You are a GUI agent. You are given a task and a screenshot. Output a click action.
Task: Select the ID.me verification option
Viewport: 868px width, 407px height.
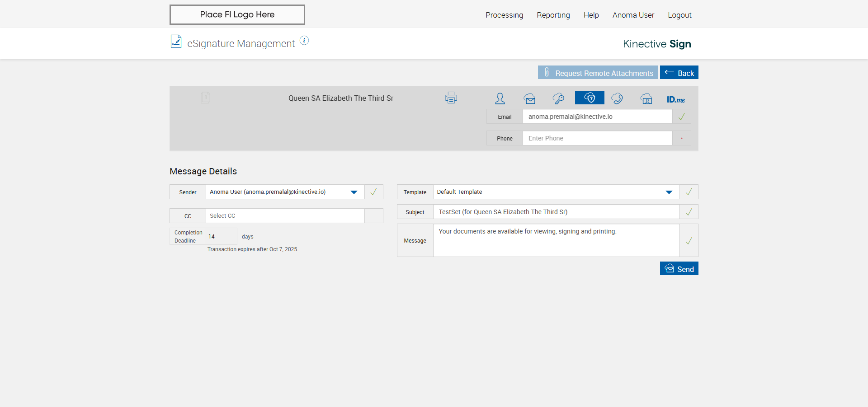pos(675,99)
